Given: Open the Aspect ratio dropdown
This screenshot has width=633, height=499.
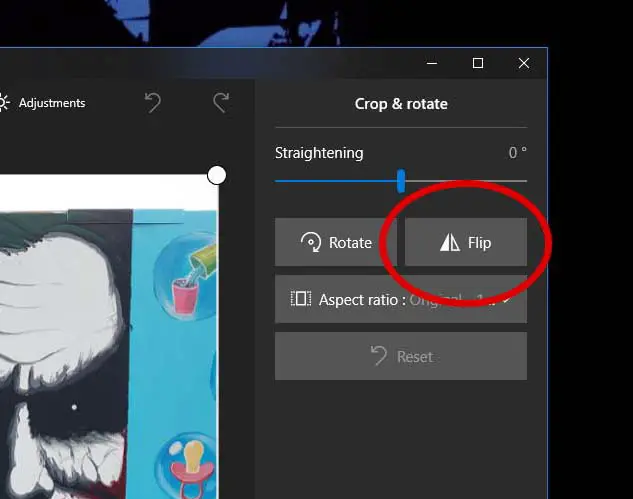Looking at the screenshot, I should tap(401, 299).
